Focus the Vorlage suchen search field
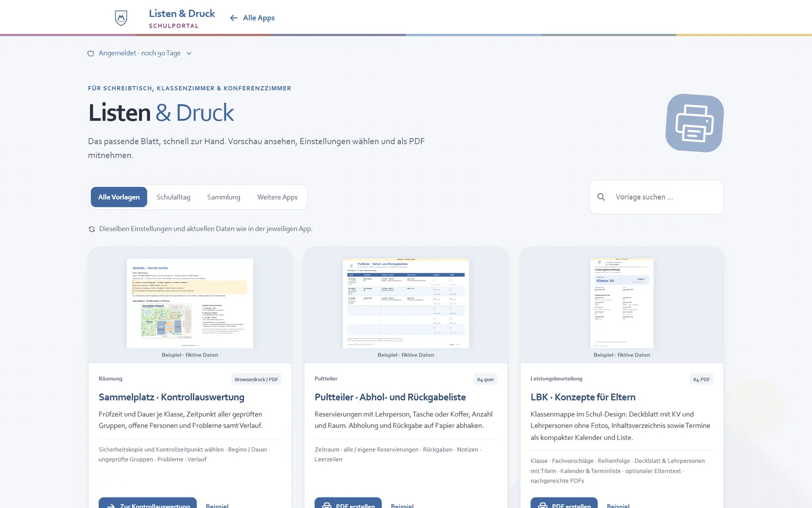 pos(657,197)
